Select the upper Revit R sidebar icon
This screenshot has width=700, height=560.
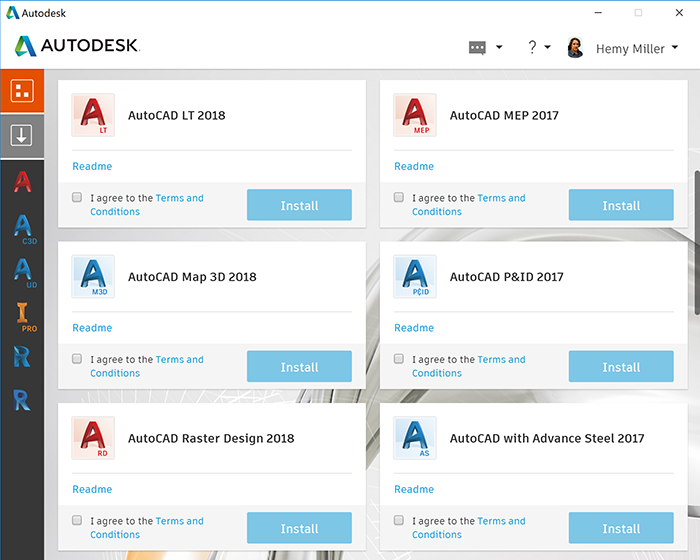(22, 357)
